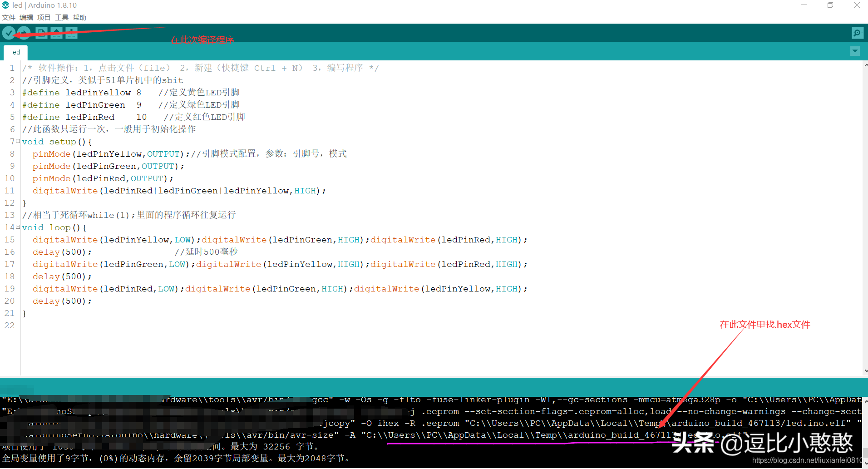Create a new sketch with New icon
This screenshot has width=868, height=469.
pyautogui.click(x=41, y=33)
